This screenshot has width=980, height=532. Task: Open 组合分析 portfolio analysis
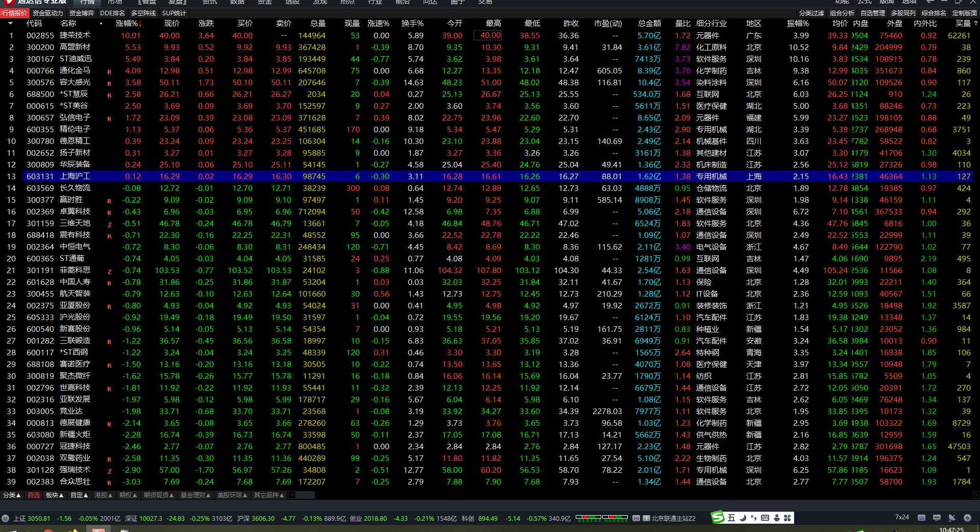842,13
